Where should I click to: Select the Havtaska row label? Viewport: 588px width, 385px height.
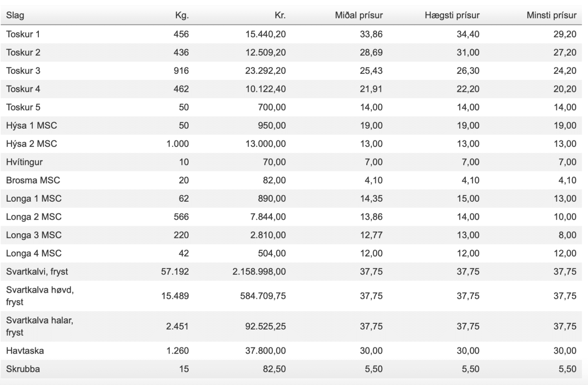click(25, 351)
